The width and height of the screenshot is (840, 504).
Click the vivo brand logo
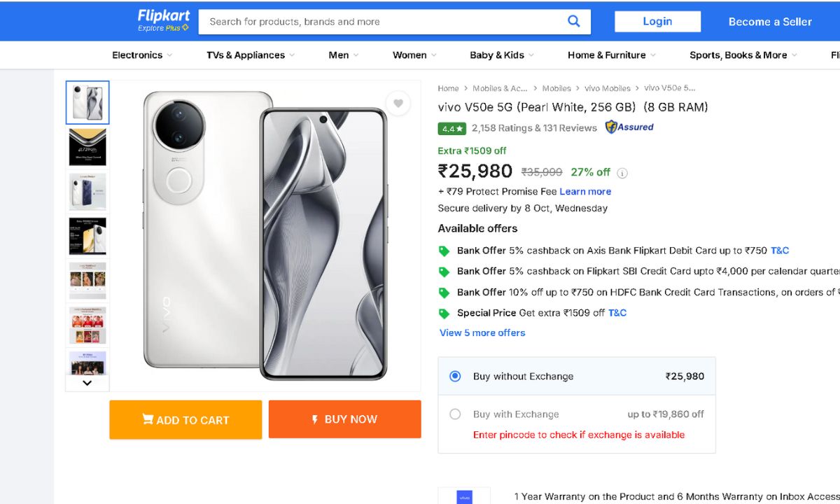(463, 496)
